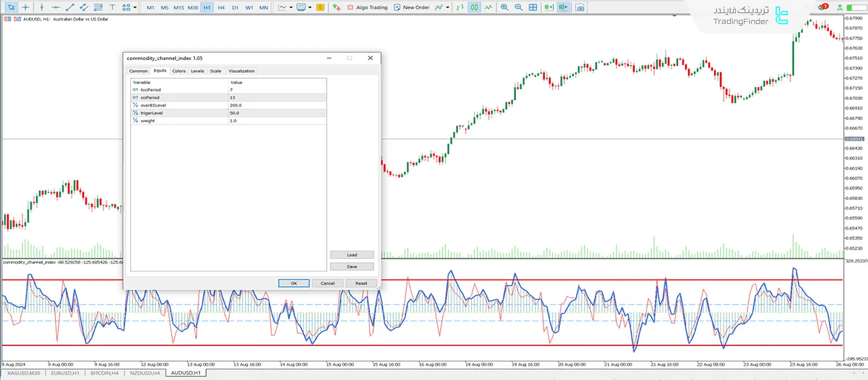Zoom out of the chart

coord(519,8)
